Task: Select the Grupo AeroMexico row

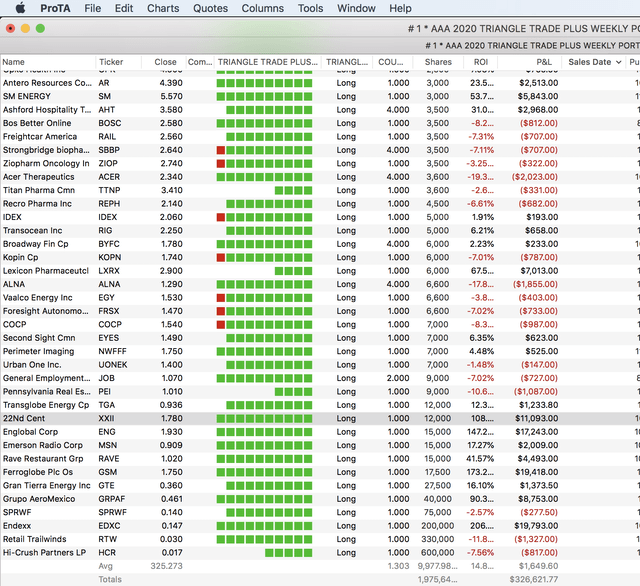Action: tap(320, 499)
